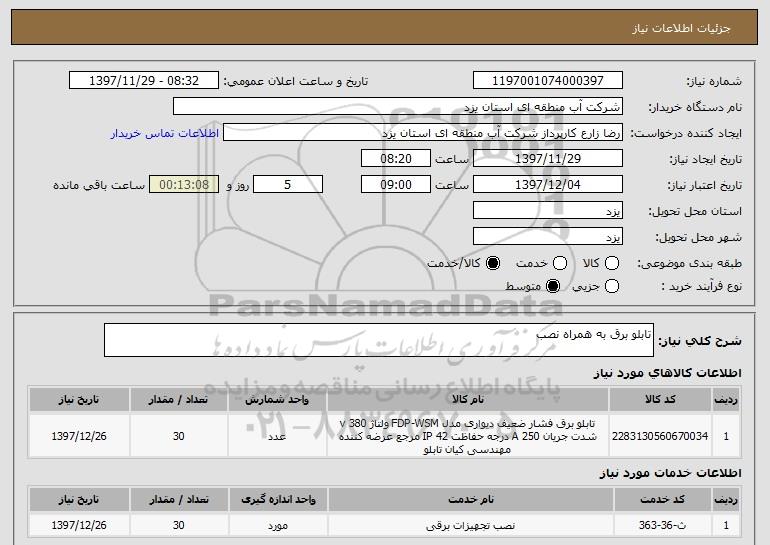The image size is (770, 545).
Task: Click the نام خدمت column header
Action: click(x=470, y=499)
